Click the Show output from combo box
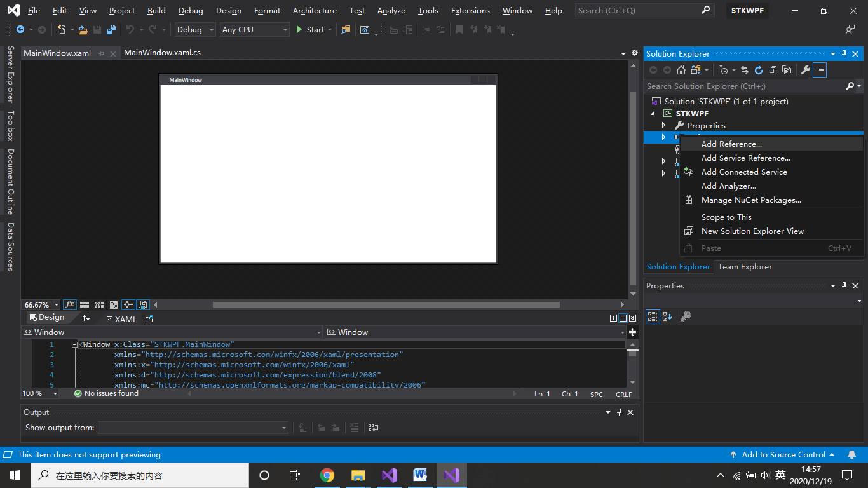Viewport: 868px width, 488px height. click(194, 428)
